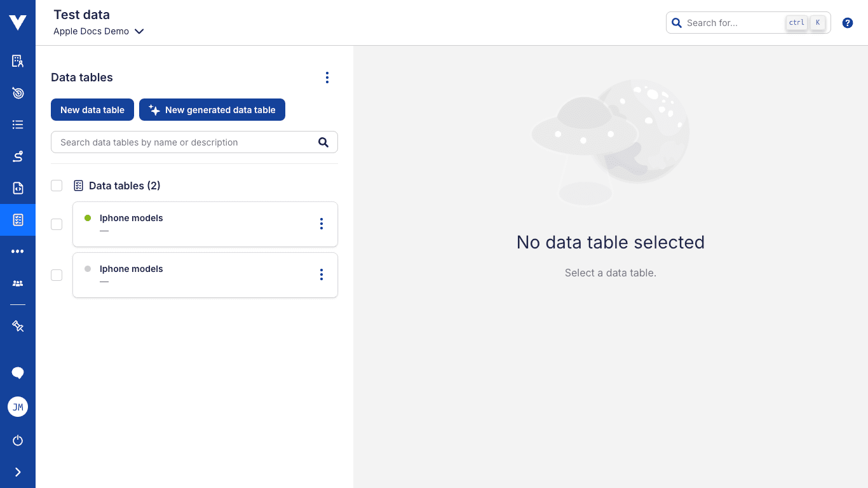Click the New generated data table button
868x488 pixels.
coord(212,109)
